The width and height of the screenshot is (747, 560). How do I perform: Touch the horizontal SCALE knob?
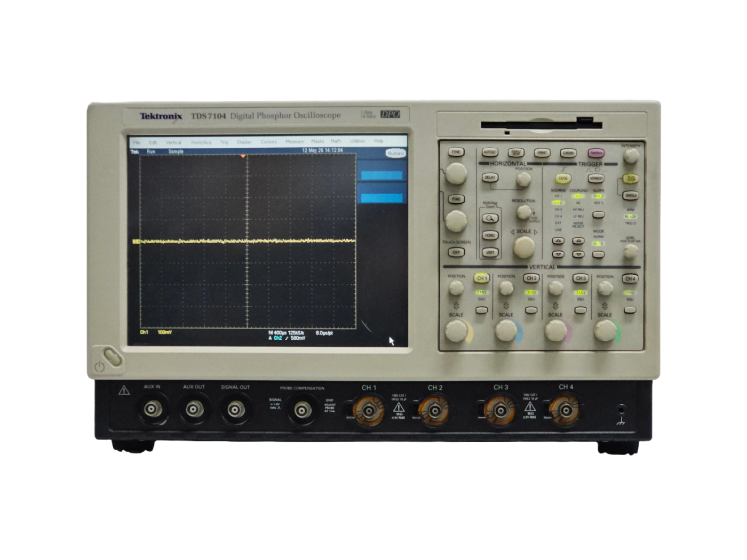(x=524, y=247)
